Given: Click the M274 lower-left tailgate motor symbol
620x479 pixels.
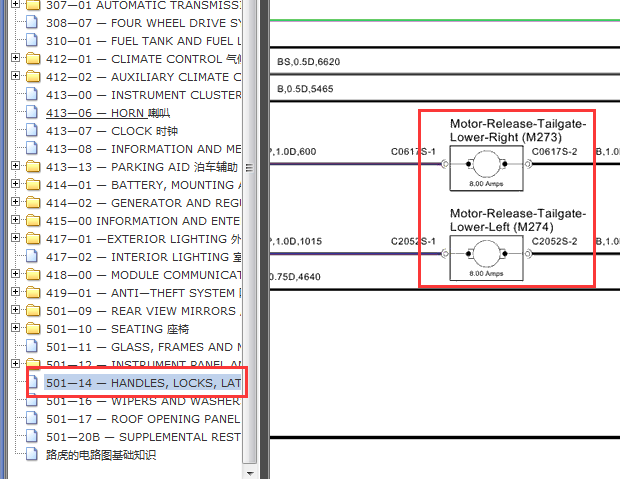Looking at the screenshot, I should pyautogui.click(x=486, y=258).
